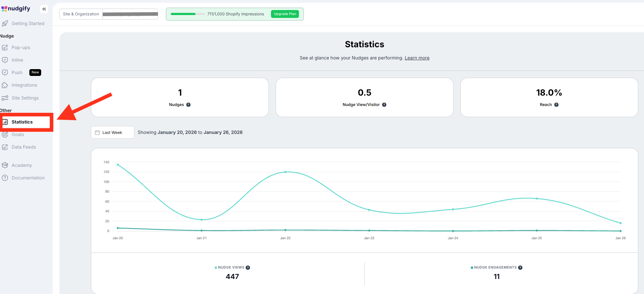This screenshot has width=644, height=294.
Task: Open the Pop-ups menu item
Action: (21, 48)
